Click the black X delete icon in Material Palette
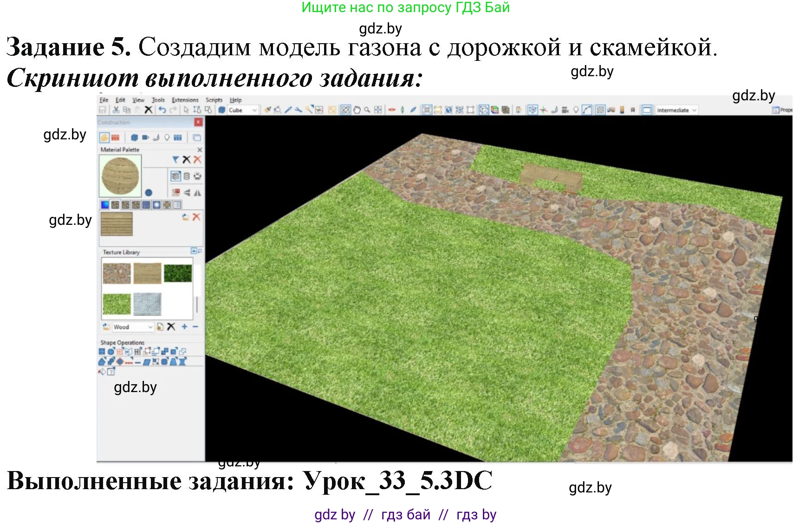The image size is (812, 524). [187, 160]
